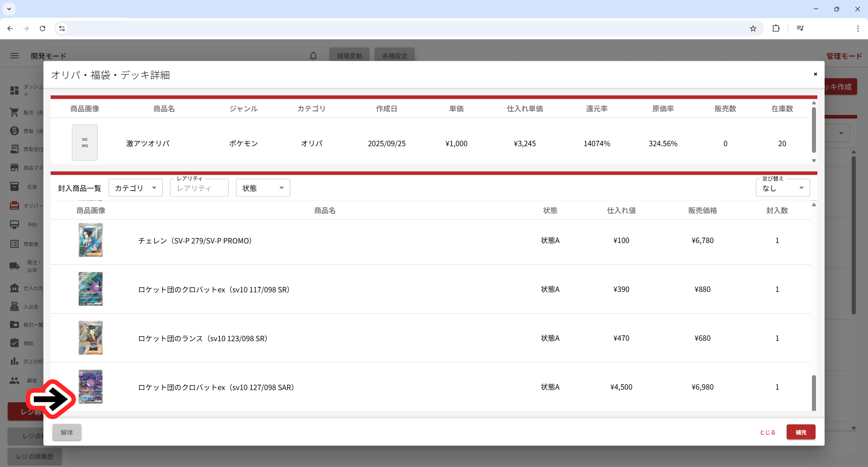Click the dashboard icon in sidebar
This screenshot has width=868, height=467.
(x=14, y=91)
